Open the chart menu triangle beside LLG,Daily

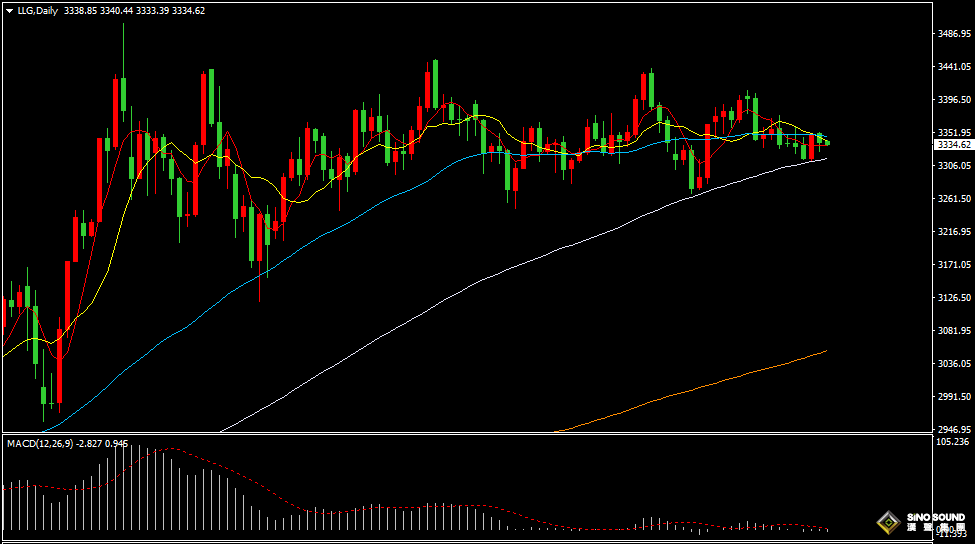click(10, 11)
